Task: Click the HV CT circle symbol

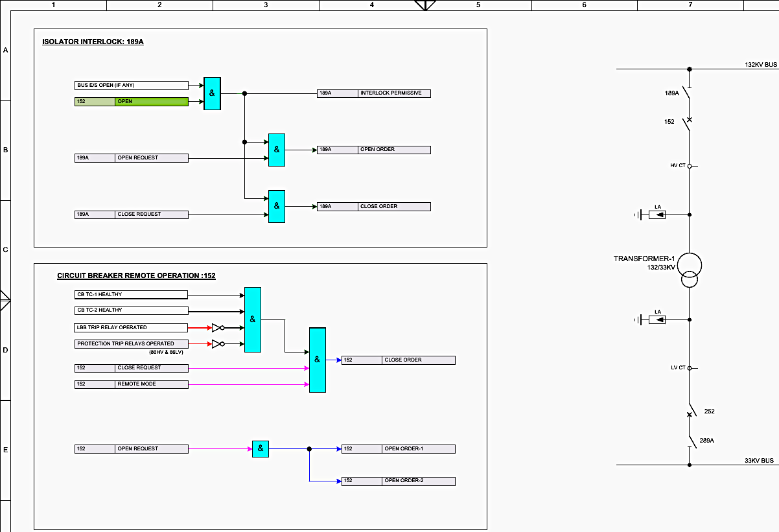Action: point(690,166)
